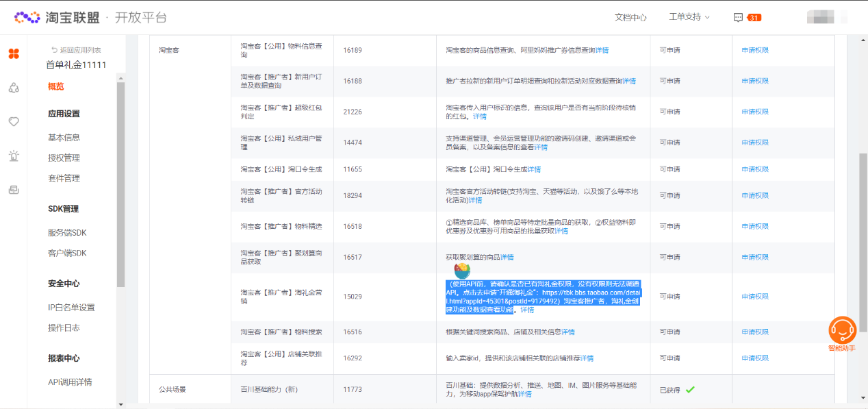Select the triple-circle sidebar icon
The height and width of the screenshot is (409, 868).
coord(14,88)
